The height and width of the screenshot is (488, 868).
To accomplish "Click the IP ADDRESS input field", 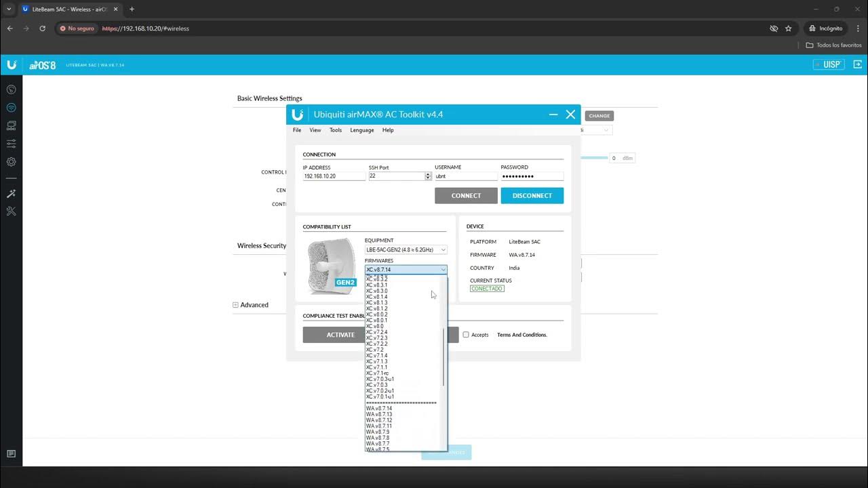I will coord(334,176).
